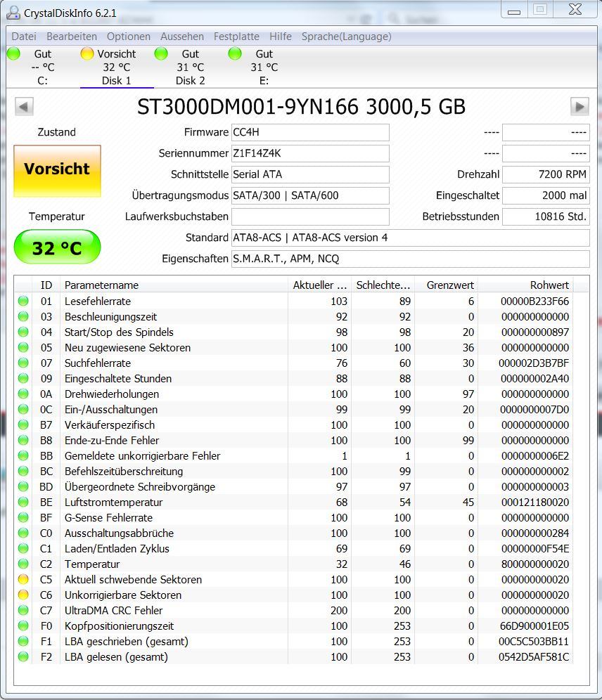
Task: Click the yellow icon of Unkorrigierbare Sektoren
Action: (x=23, y=595)
